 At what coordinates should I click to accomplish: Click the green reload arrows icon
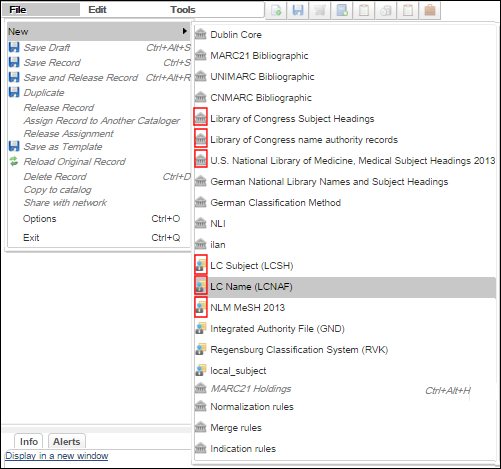pos(14,161)
